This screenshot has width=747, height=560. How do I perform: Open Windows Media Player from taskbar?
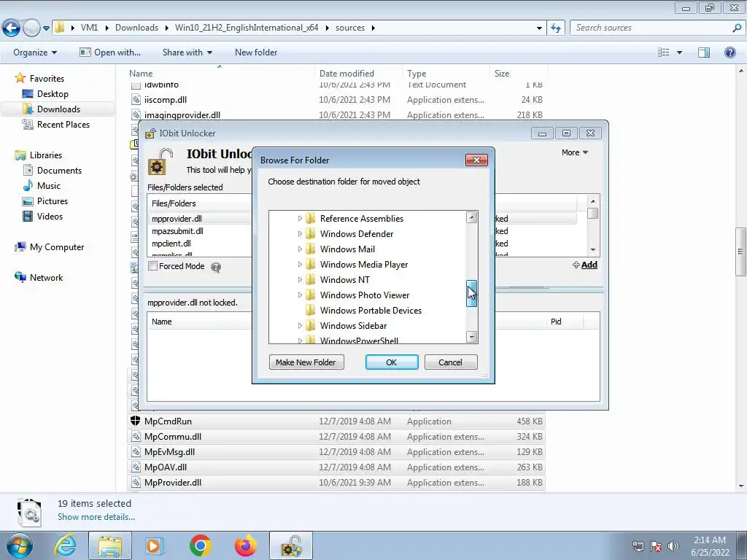click(155, 545)
